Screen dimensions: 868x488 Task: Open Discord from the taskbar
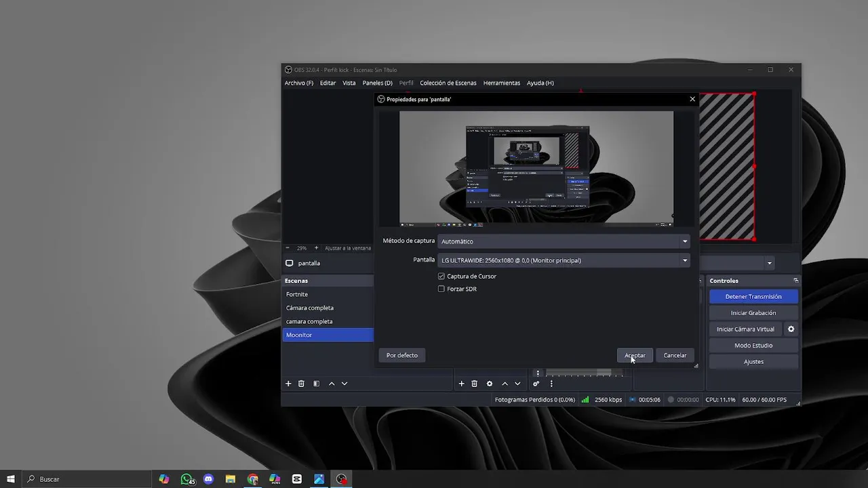point(208,479)
